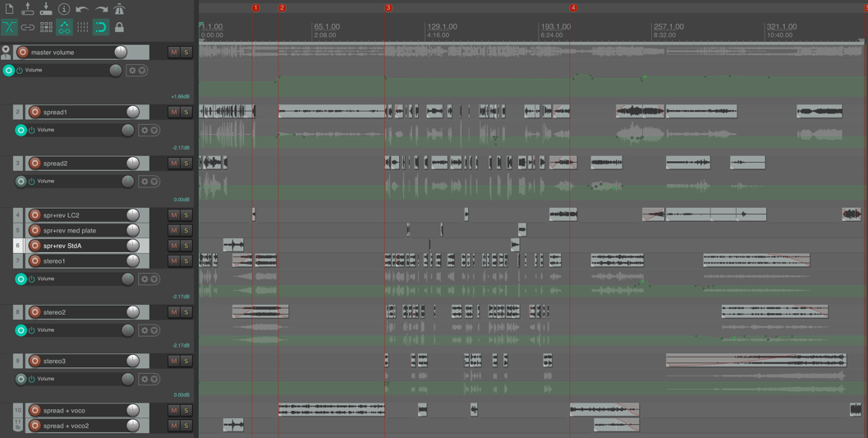Open the Project Settings info icon
Viewport: 868px width, 438px height.
(x=64, y=9)
